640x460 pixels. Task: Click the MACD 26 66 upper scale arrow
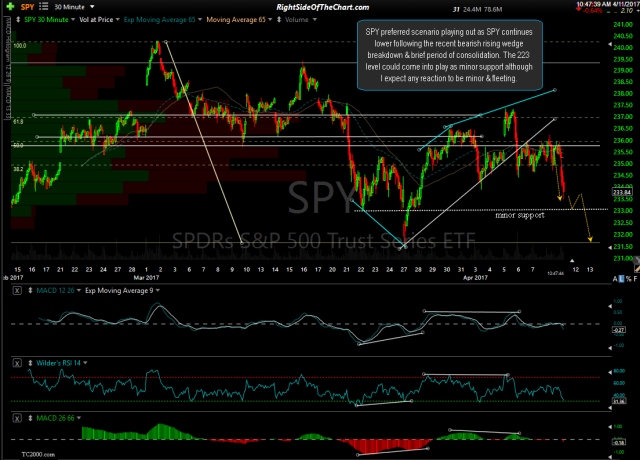[x=610, y=427]
